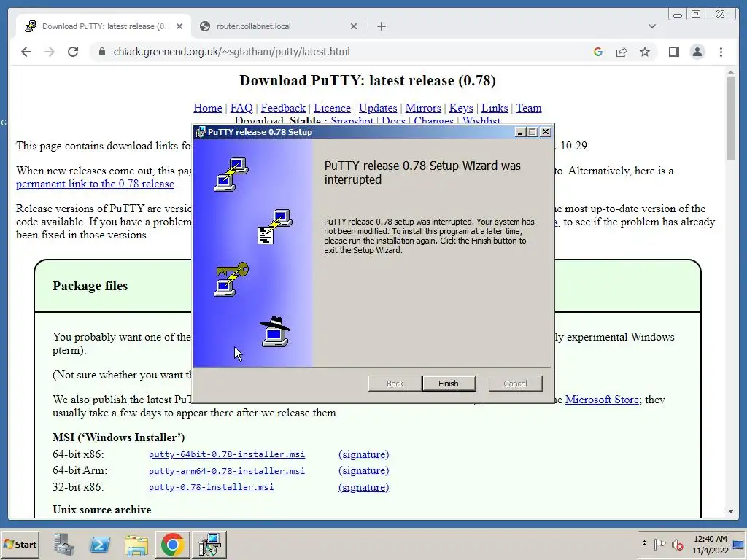The image size is (747, 560).
Task: Click the Chrome forward arrow
Action: coord(50,52)
